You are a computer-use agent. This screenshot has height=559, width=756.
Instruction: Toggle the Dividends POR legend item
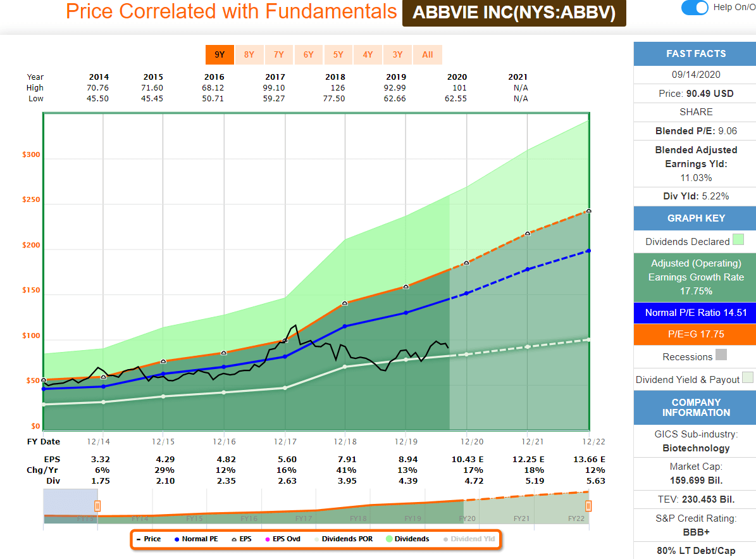tap(344, 539)
